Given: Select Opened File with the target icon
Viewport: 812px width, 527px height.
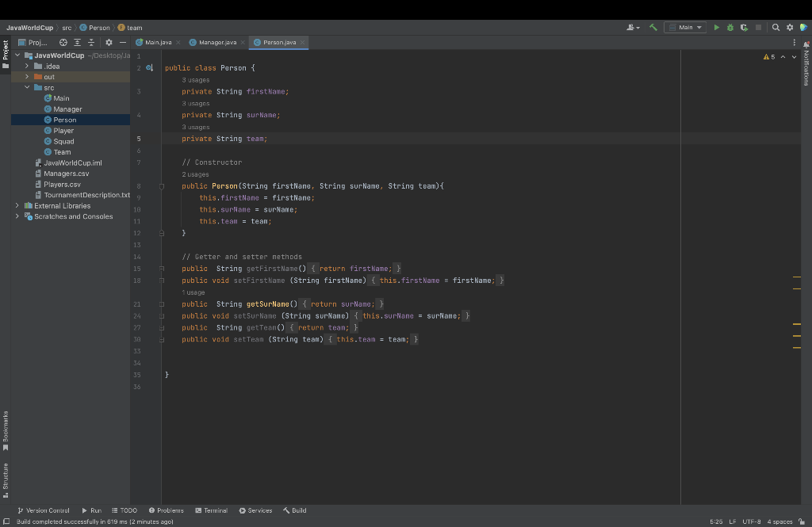Looking at the screenshot, I should coord(63,42).
